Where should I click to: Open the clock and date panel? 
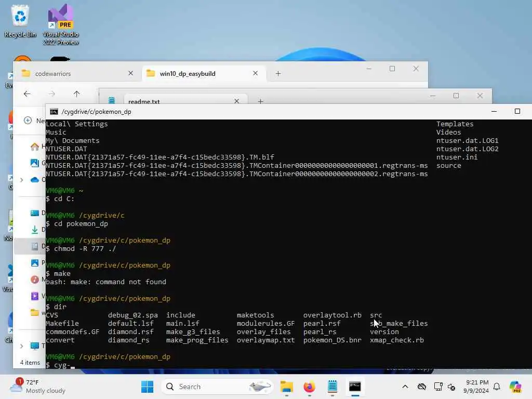tap(476, 387)
